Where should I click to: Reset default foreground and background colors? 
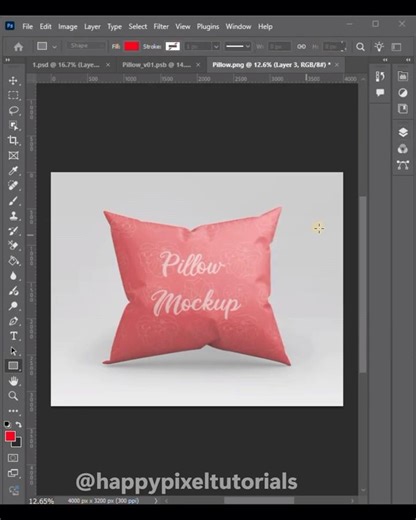coord(7,424)
